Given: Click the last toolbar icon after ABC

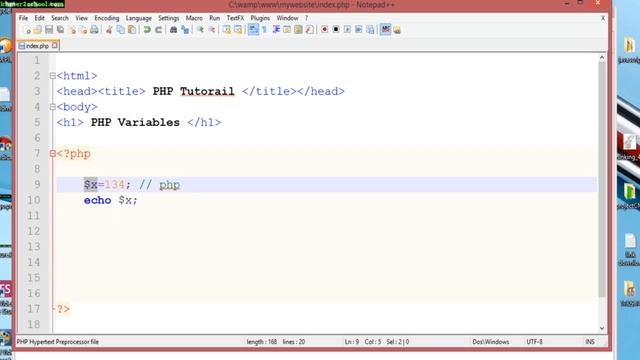Looking at the screenshot, I should (397, 30).
